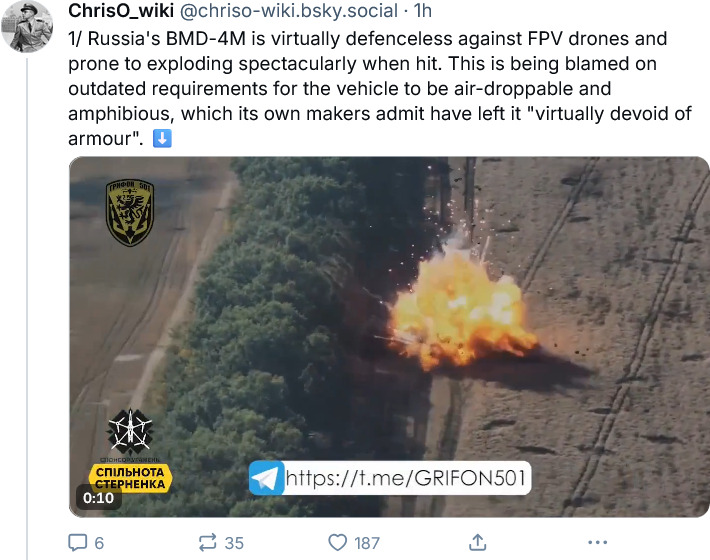Viewport: 710px width, 560px height.
Task: Share the post using the share icon
Action: (478, 542)
